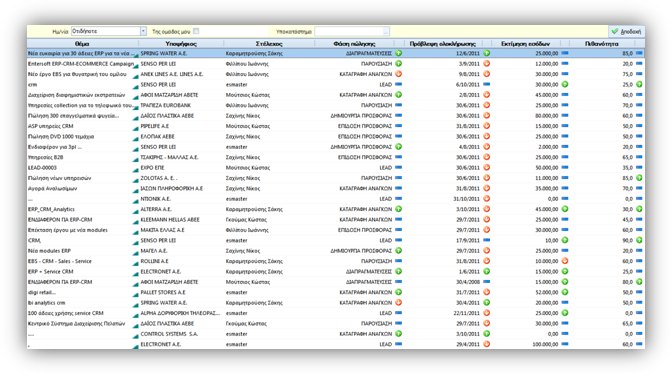Click the blue phase indicator in NTIONIK A.E. row
671x373 pixels.
tap(398, 198)
